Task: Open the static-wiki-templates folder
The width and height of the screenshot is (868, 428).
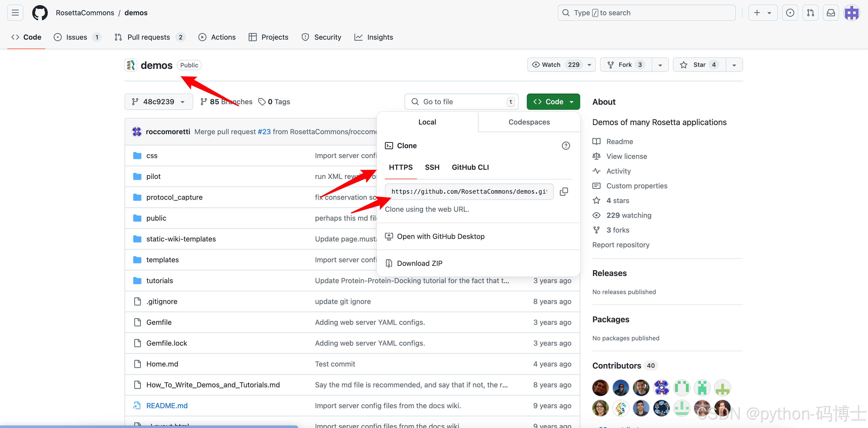Action: point(181,239)
